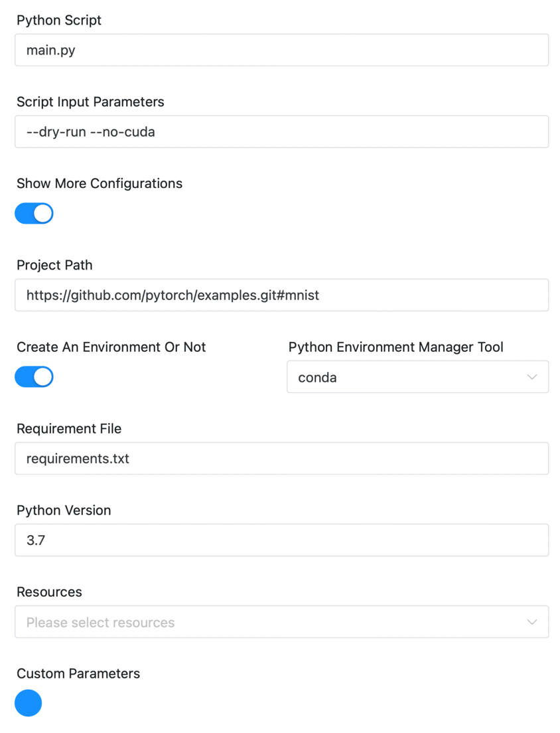560x733 pixels.
Task: Disable the Show More Configurations switch
Action: point(34,214)
